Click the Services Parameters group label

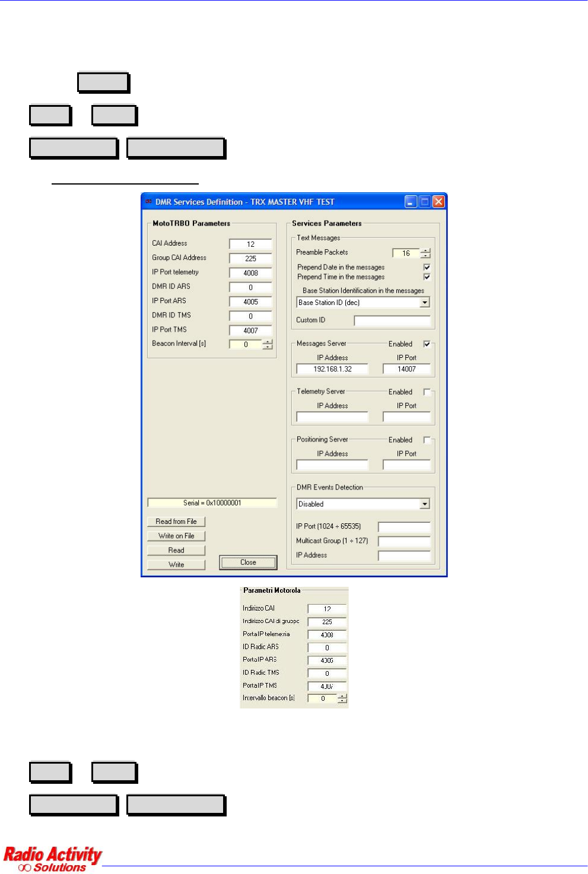[x=326, y=224]
